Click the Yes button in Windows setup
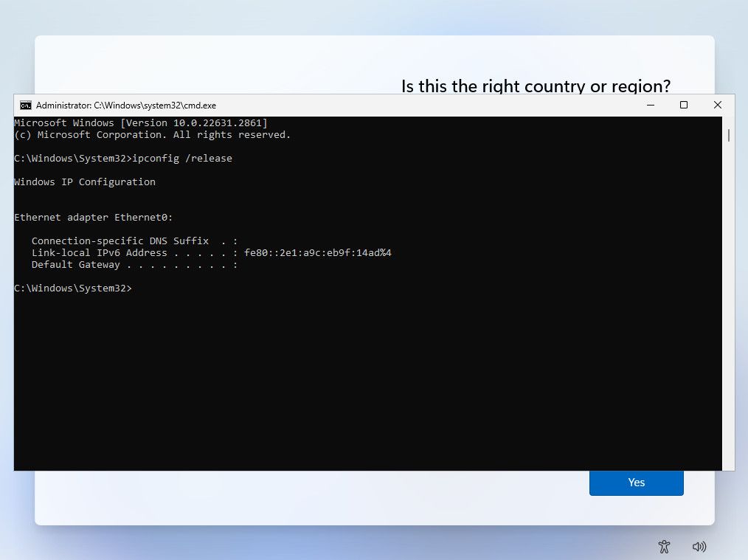The width and height of the screenshot is (748, 560). [637, 483]
